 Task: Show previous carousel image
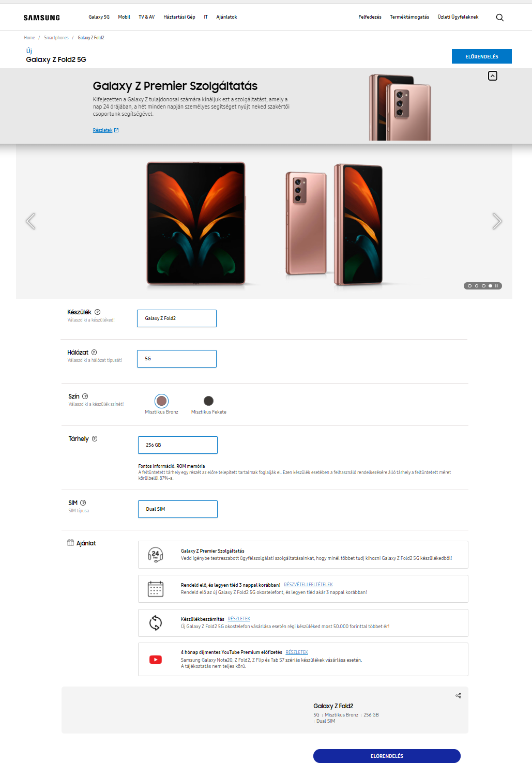click(x=31, y=221)
